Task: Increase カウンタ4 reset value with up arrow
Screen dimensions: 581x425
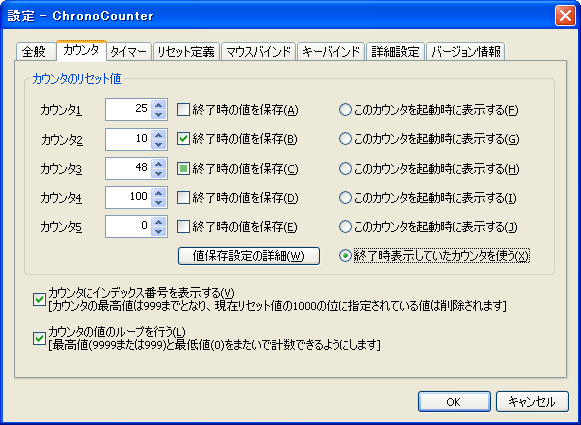Action: [x=159, y=193]
